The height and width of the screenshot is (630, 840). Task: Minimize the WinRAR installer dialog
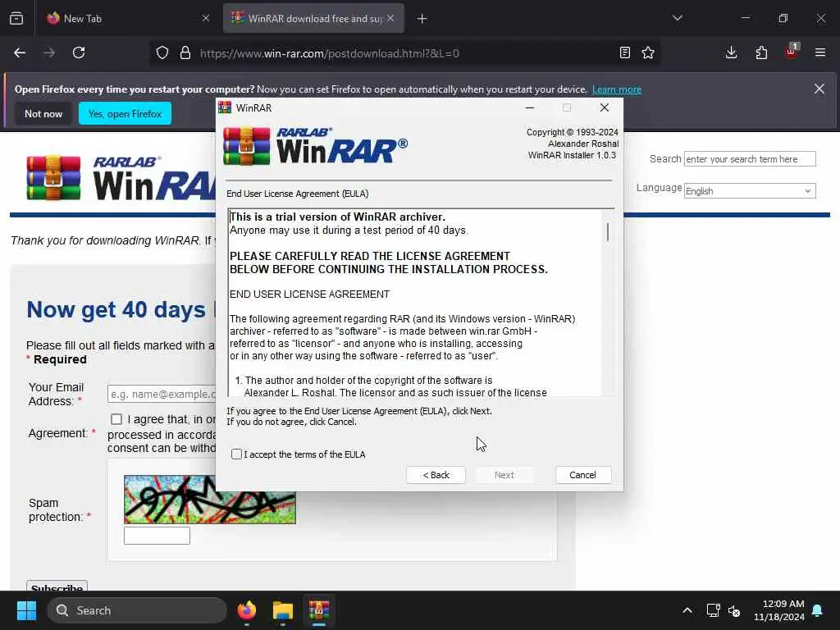click(x=530, y=107)
